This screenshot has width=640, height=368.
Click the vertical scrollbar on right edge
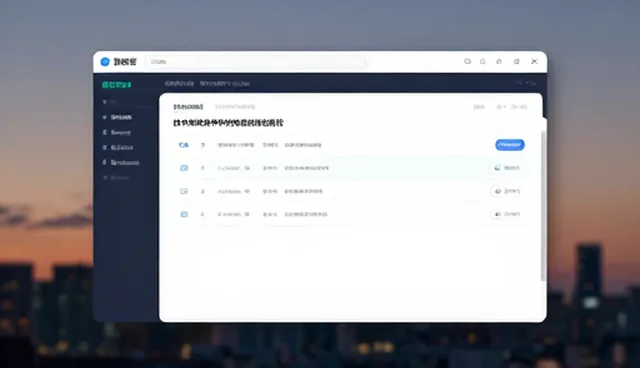click(543, 206)
